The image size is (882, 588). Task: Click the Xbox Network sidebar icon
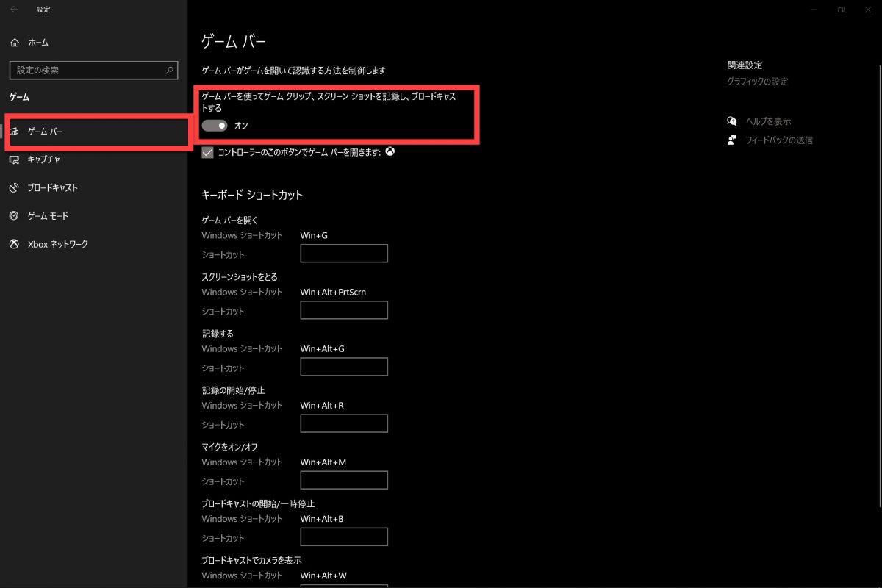(15, 244)
